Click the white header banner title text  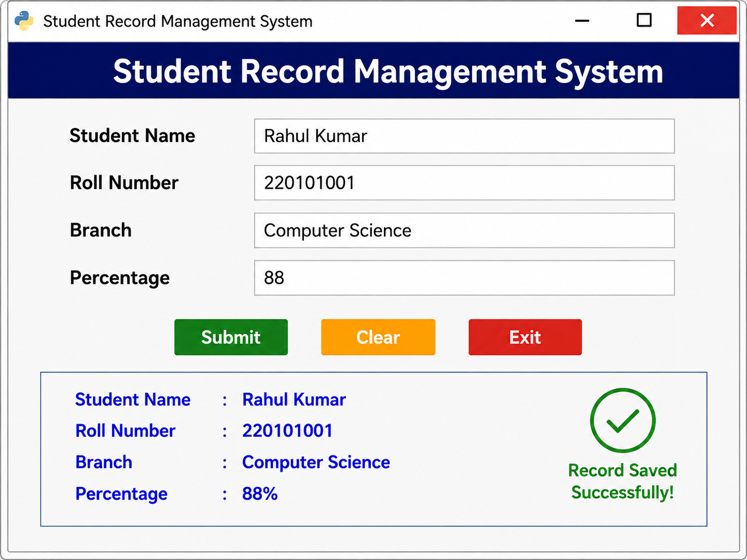coord(388,71)
